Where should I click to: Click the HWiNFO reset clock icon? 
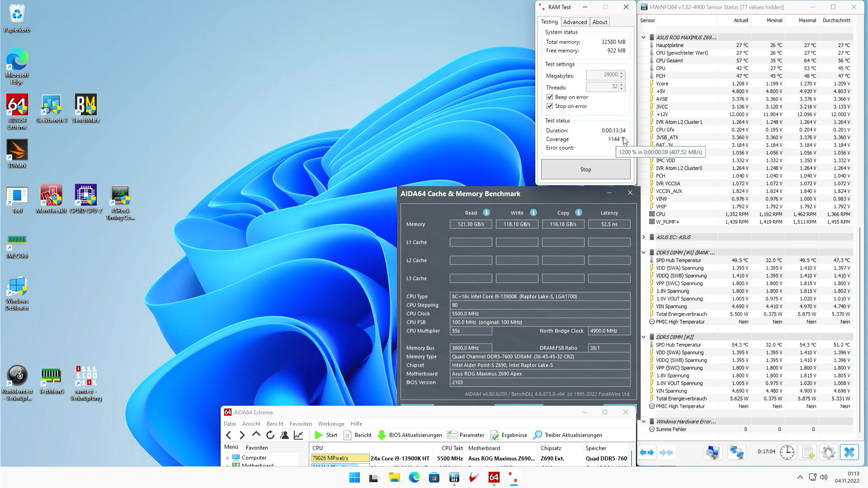click(787, 452)
